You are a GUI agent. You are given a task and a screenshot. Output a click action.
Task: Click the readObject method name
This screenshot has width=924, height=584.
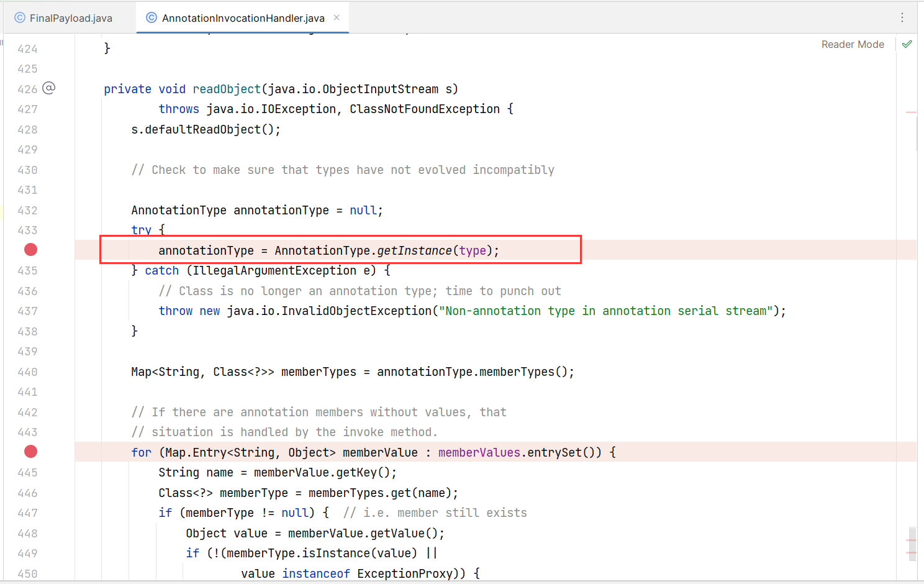click(x=226, y=89)
